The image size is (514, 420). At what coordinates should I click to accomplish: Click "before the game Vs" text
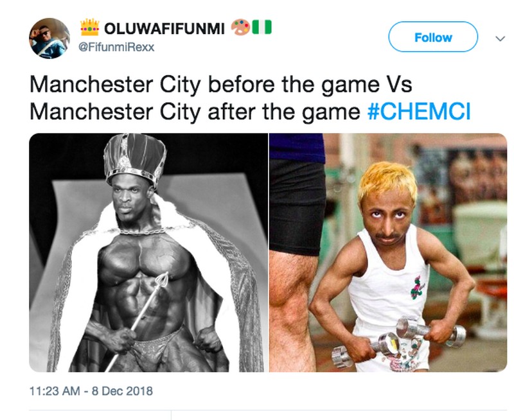click(310, 85)
